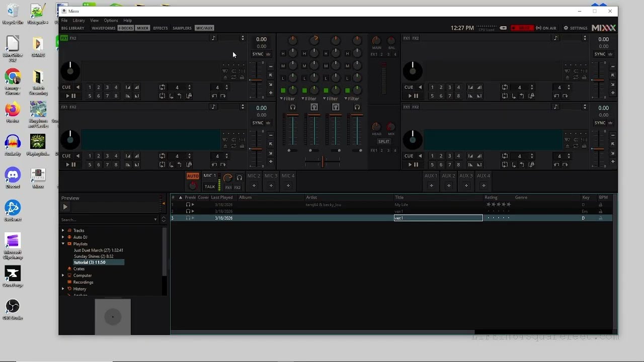This screenshot has height=362, width=644.
Task: Toggle MIC 1 headphone icon
Action: pos(239,177)
